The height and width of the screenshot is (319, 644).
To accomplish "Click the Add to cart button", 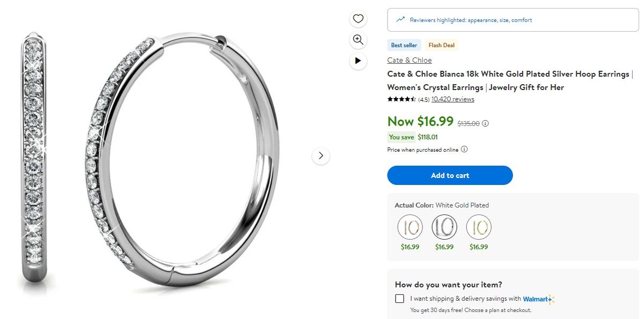I will (x=450, y=175).
